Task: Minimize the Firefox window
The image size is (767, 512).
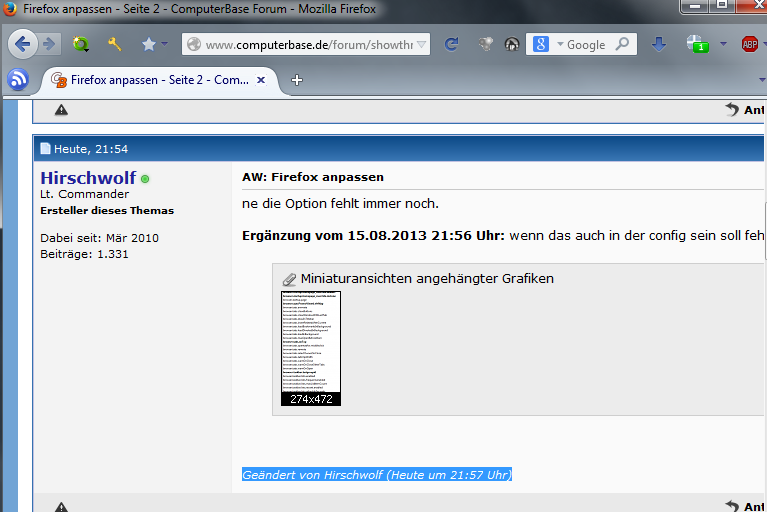Action: coord(695,6)
